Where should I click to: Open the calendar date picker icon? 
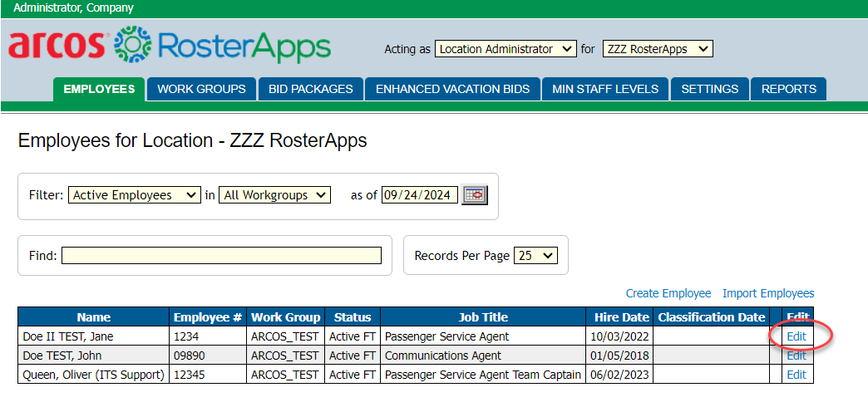tap(475, 195)
